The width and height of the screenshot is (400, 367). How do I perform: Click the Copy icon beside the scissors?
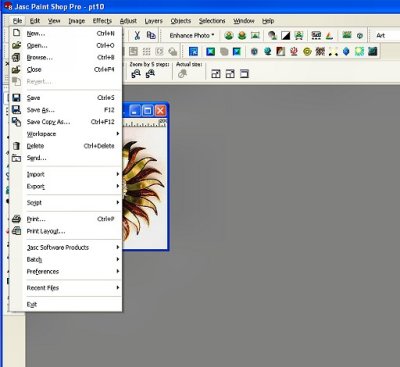point(151,35)
